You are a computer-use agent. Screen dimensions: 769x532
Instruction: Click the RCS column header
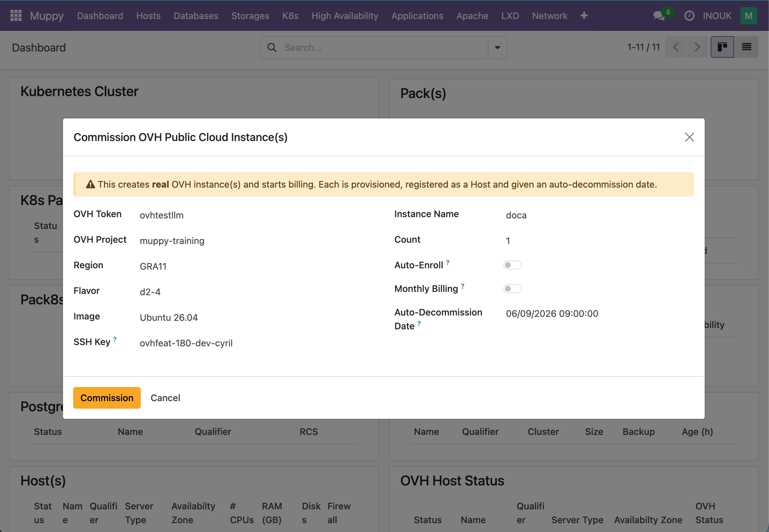(x=308, y=432)
